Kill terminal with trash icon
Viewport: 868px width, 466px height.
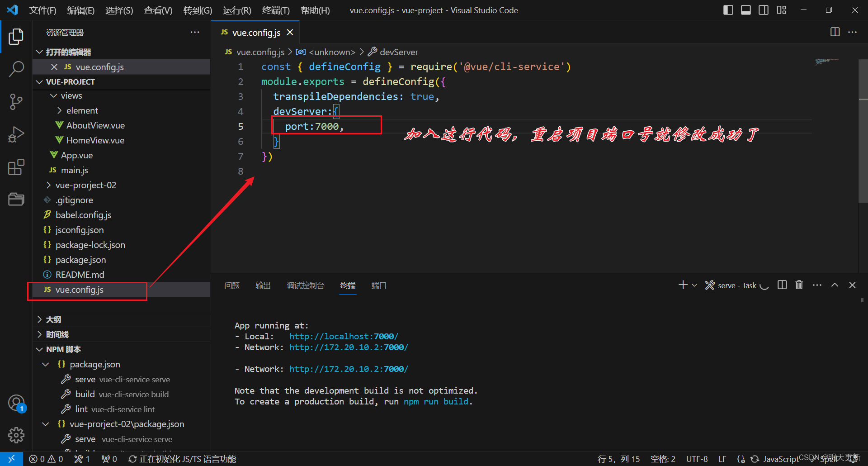pyautogui.click(x=799, y=285)
